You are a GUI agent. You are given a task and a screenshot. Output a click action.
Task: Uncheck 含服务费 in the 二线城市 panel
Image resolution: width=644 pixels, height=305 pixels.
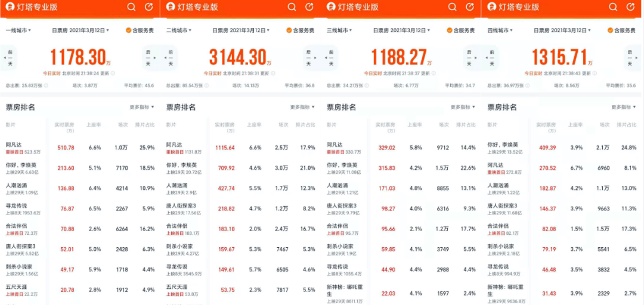[x=289, y=30]
